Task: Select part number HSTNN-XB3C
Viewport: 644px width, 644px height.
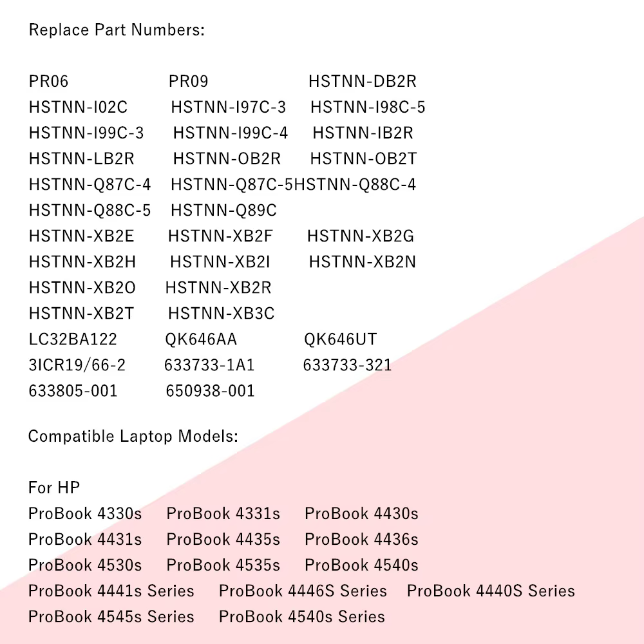Action: click(x=222, y=314)
